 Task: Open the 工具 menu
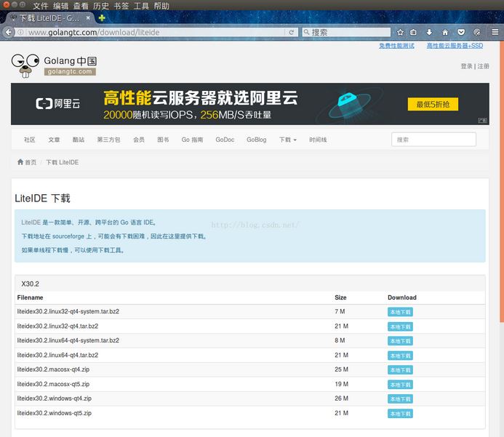pyautogui.click(x=141, y=6)
